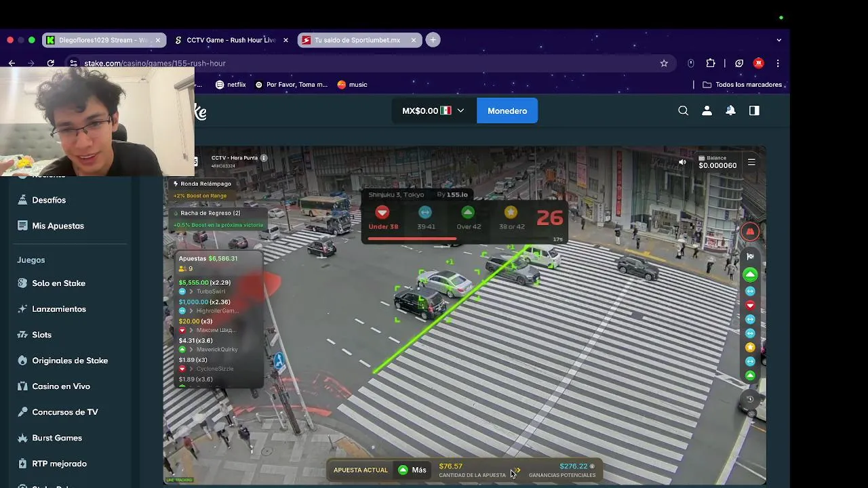Select the Under 38 bet option
The width and height of the screenshot is (868, 488).
pyautogui.click(x=383, y=218)
